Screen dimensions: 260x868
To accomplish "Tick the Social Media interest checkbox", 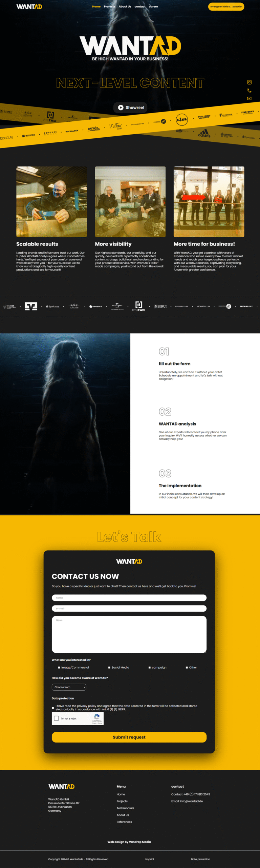I will pyautogui.click(x=109, y=668).
